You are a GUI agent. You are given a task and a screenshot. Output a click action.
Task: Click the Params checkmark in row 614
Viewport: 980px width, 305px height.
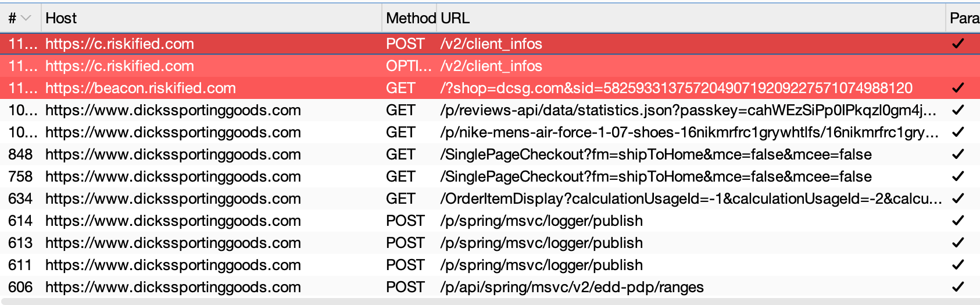958,221
